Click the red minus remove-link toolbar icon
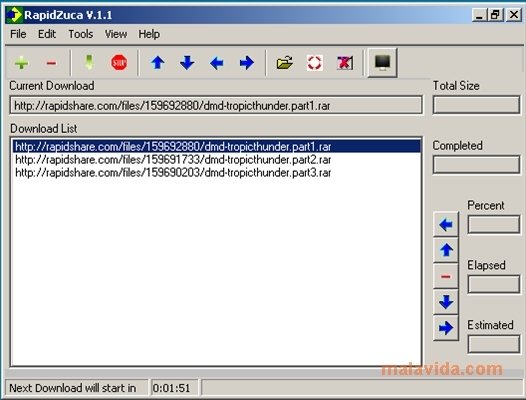This screenshot has width=526, height=400. (x=51, y=63)
